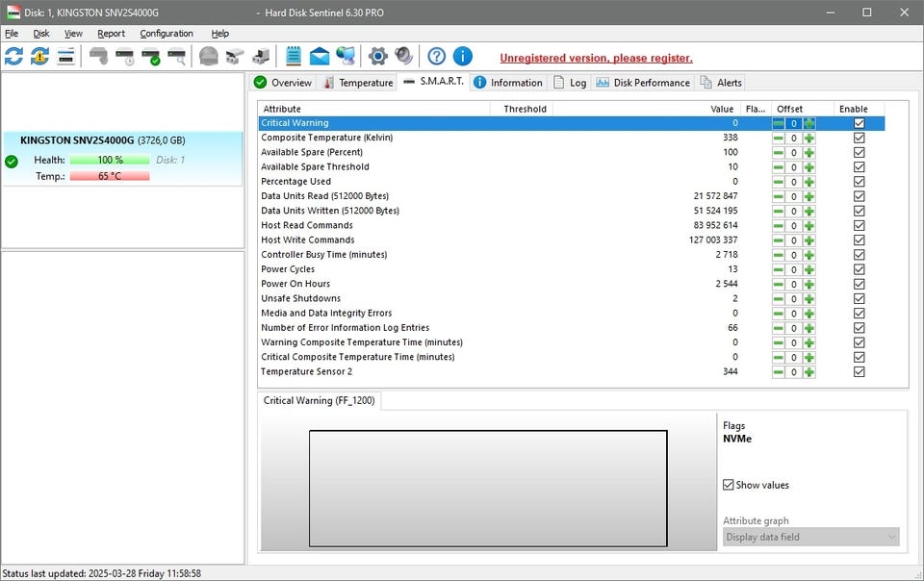Switch to the Log tab
This screenshot has height=581, width=924.
point(570,83)
